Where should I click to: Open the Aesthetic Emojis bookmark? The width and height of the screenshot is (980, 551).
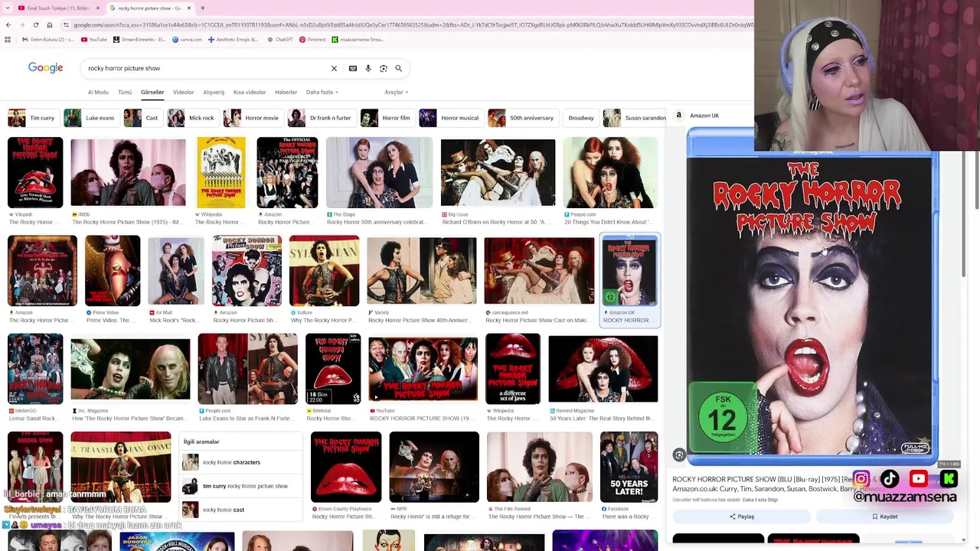234,39
